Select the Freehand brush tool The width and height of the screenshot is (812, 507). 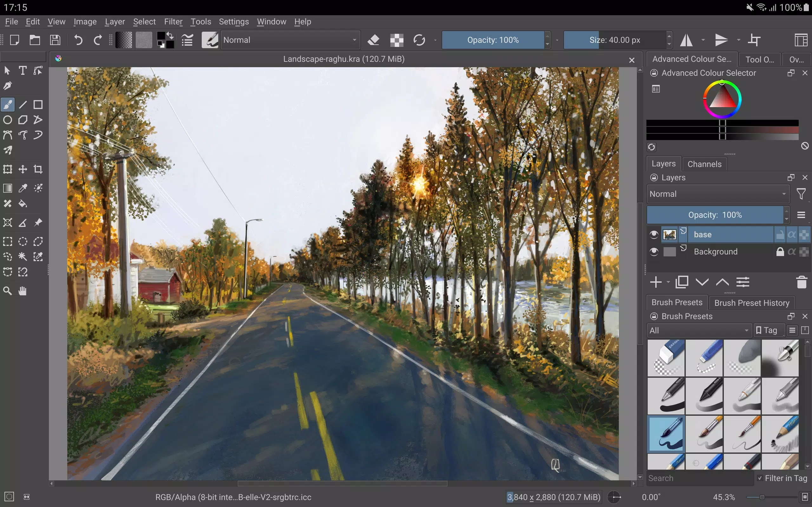tap(8, 104)
